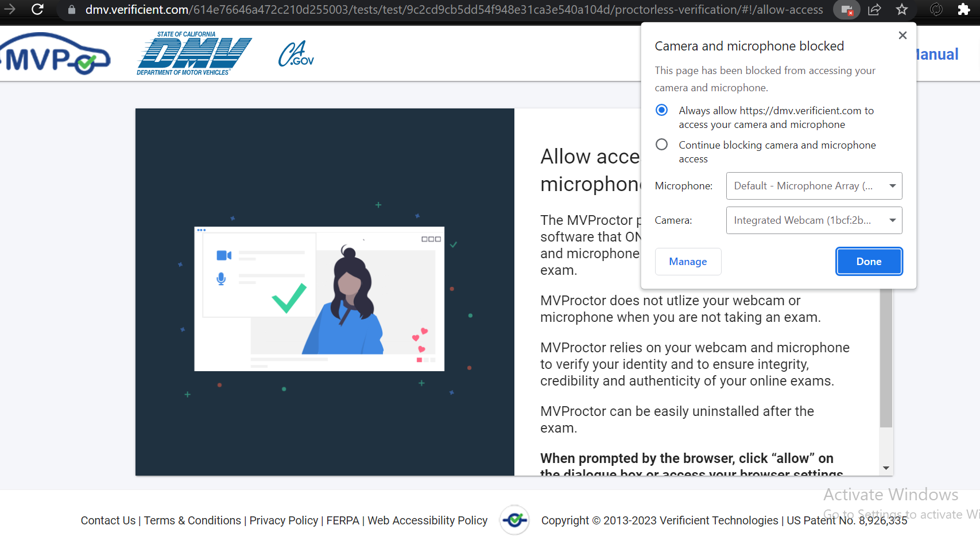Open the Extensions puzzle icon
Viewport: 980px width, 537px height.
coord(964,10)
